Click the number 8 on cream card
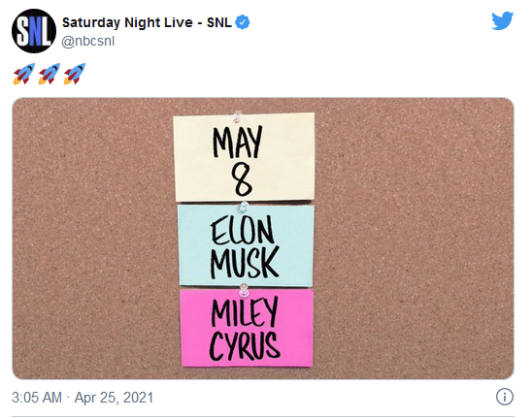This screenshot has height=418, width=532. pyautogui.click(x=242, y=180)
